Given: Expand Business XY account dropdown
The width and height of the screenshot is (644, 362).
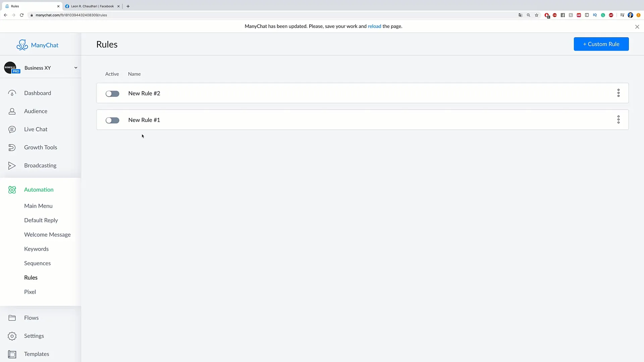Looking at the screenshot, I should [x=75, y=67].
